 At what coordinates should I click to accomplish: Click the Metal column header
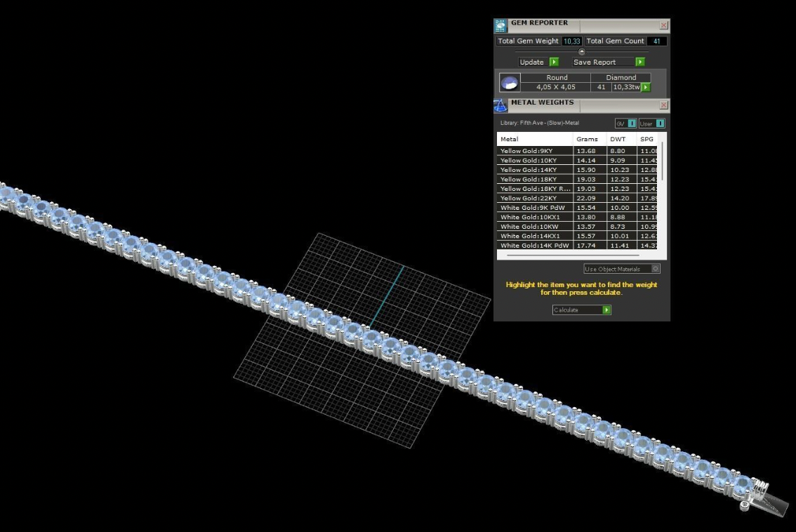[535, 139]
